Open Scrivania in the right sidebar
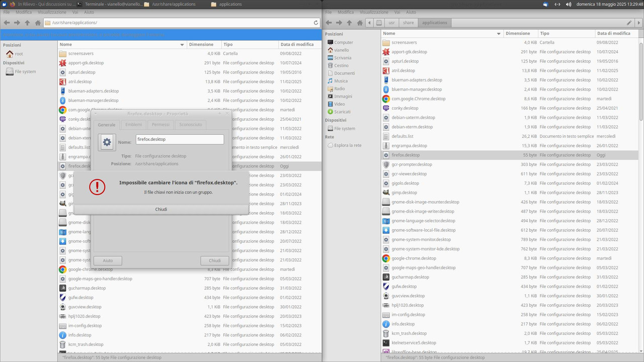 (343, 58)
